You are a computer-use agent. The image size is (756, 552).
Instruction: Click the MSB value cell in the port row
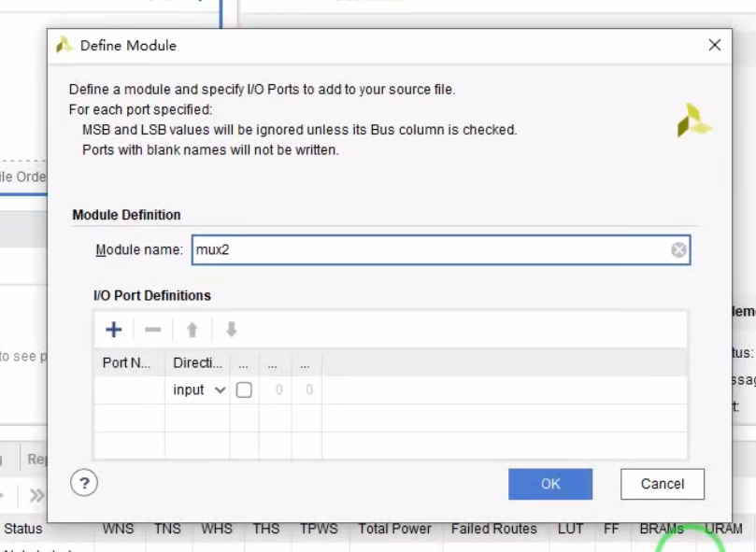[276, 389]
